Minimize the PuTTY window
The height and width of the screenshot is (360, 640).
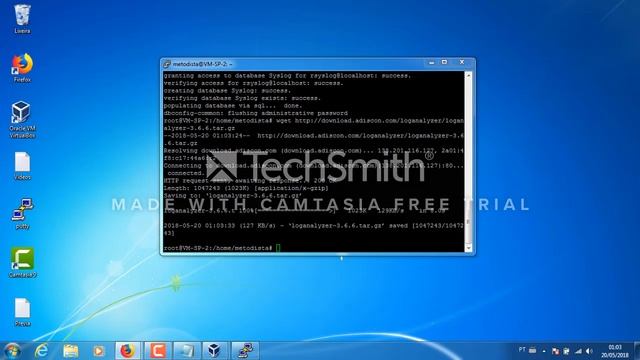(x=431, y=62)
